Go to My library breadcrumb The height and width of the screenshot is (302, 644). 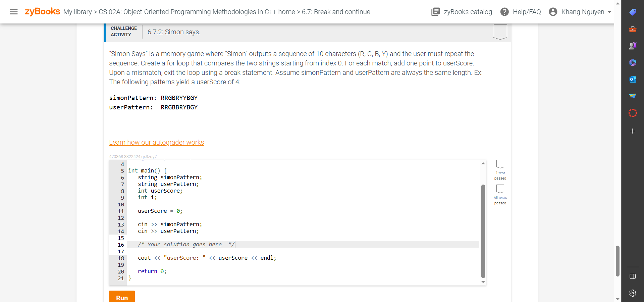pyautogui.click(x=77, y=12)
